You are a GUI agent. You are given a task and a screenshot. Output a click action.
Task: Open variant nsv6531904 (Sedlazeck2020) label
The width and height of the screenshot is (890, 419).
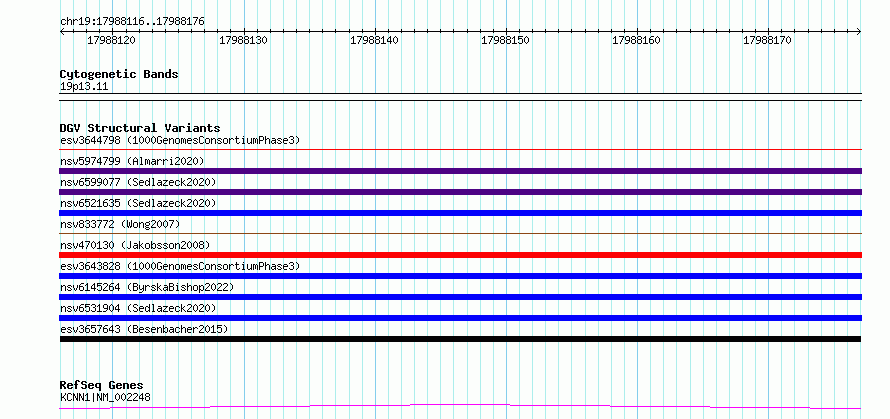pyautogui.click(x=138, y=308)
